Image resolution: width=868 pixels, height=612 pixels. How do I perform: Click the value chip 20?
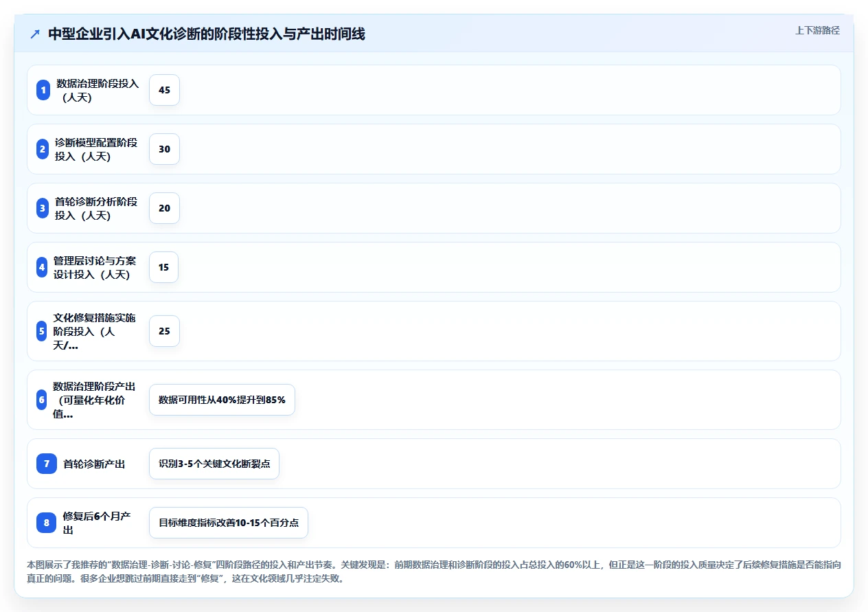[164, 208]
